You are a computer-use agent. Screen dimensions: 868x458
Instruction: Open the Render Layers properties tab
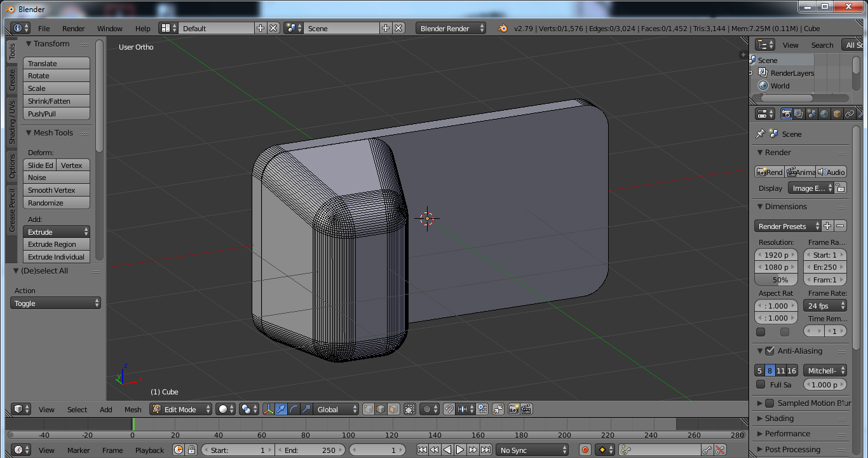[799, 114]
